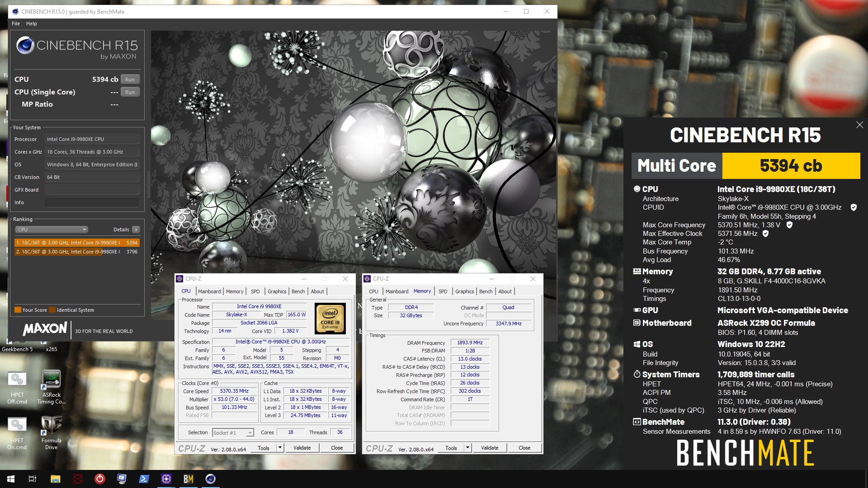Click the Your Score orange swatch
This screenshot has width=868, height=488.
pos(18,310)
